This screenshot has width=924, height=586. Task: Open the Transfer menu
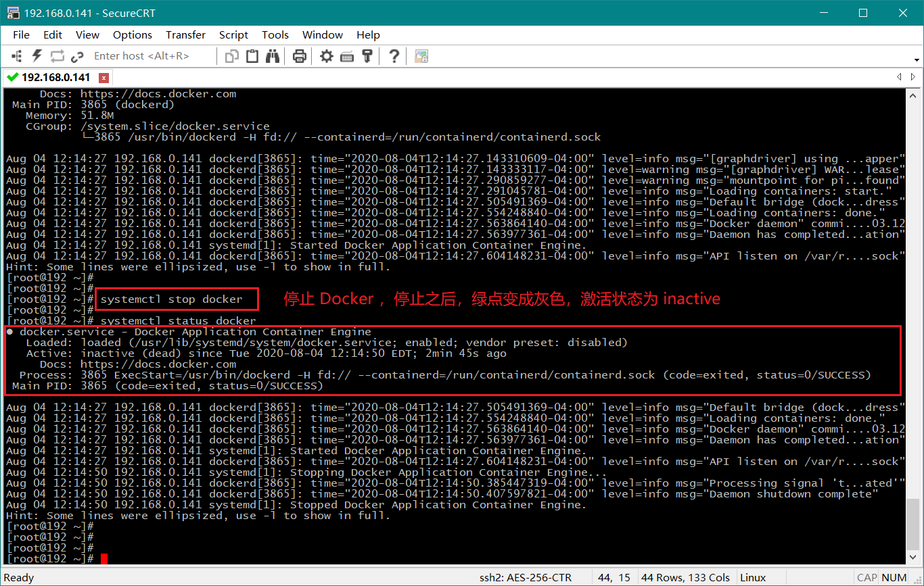click(185, 34)
